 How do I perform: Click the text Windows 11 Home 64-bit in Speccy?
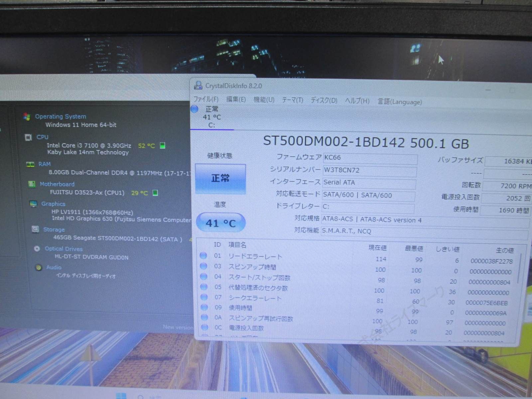click(81, 125)
